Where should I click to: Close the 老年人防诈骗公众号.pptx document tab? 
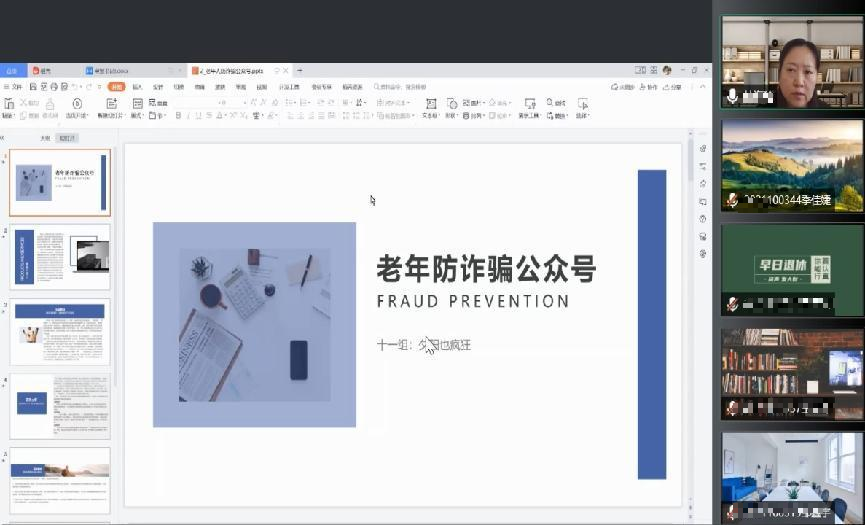286,71
